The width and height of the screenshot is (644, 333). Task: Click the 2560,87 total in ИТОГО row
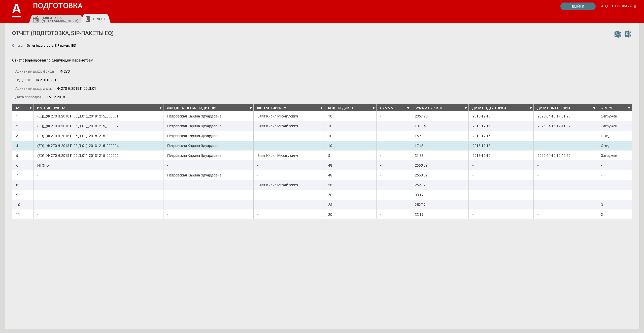(x=421, y=165)
